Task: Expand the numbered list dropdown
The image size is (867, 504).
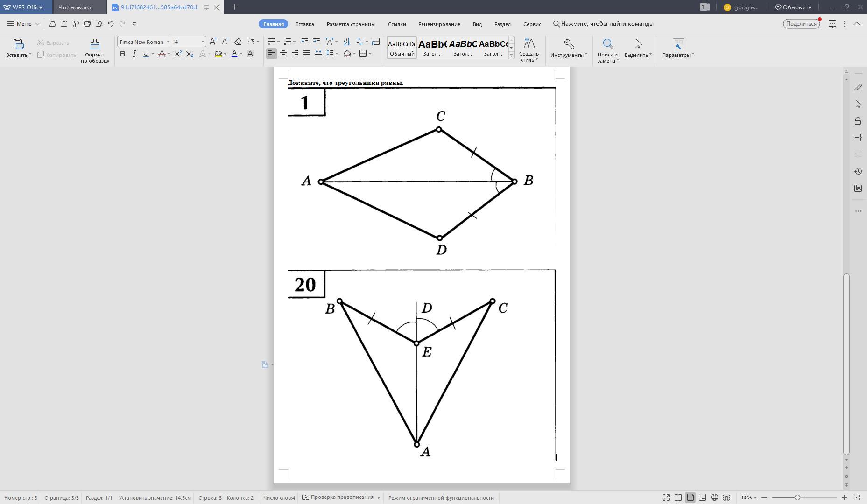Action: [x=294, y=42]
